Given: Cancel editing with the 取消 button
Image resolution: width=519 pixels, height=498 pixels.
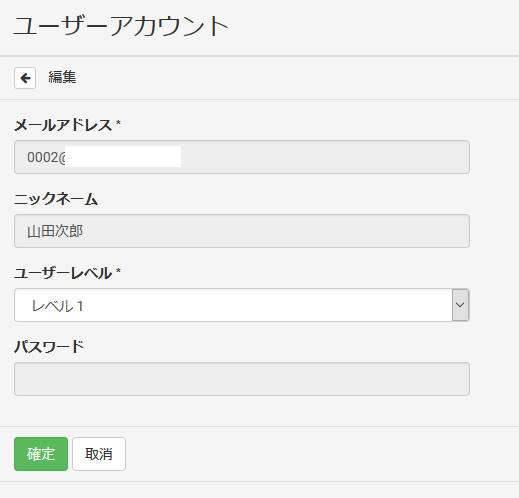Looking at the screenshot, I should coord(99,454).
